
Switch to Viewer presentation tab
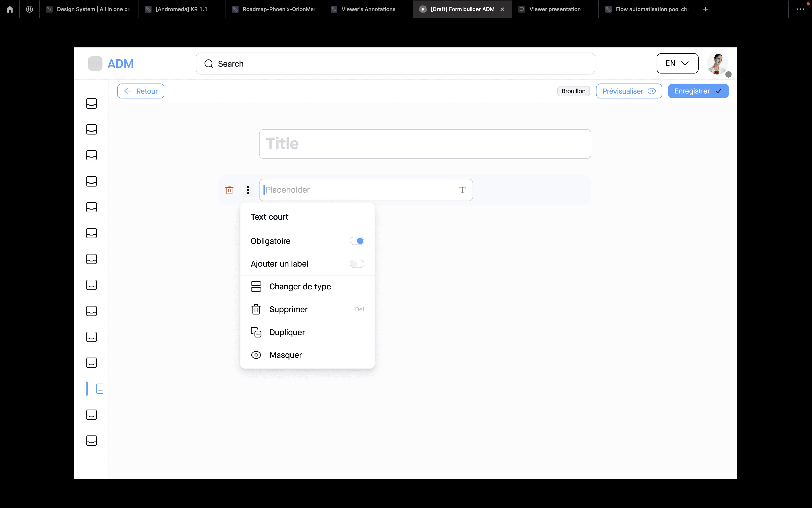pos(555,9)
